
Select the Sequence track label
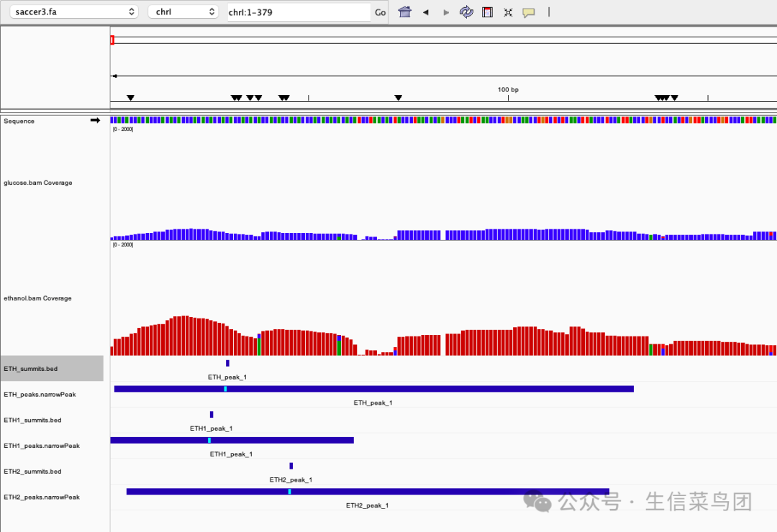pyautogui.click(x=19, y=121)
